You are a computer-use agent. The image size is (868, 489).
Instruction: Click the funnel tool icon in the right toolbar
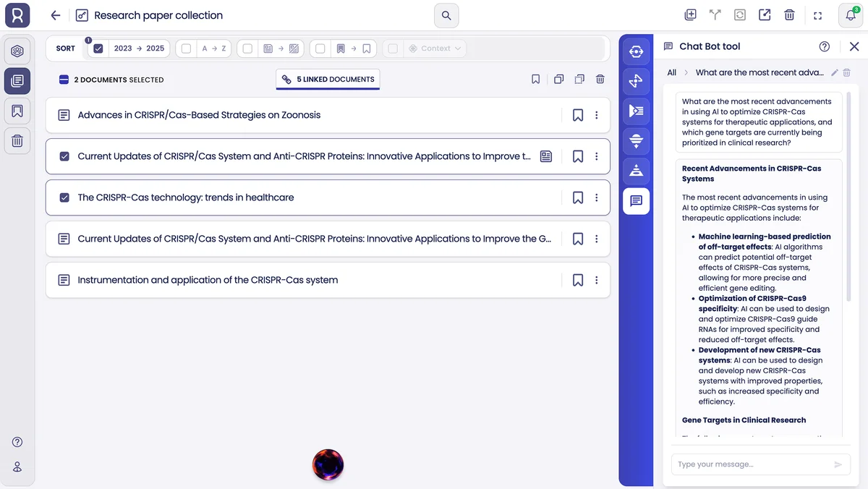636,141
